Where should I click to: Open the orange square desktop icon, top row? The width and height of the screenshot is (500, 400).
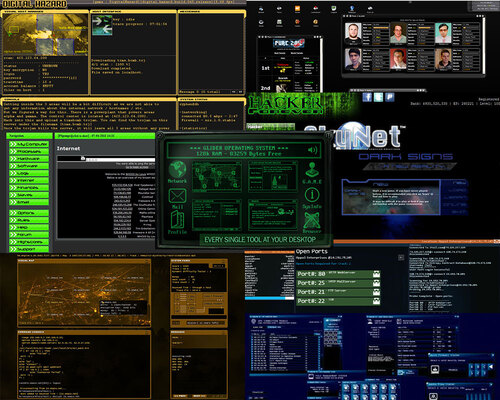[297, 9]
